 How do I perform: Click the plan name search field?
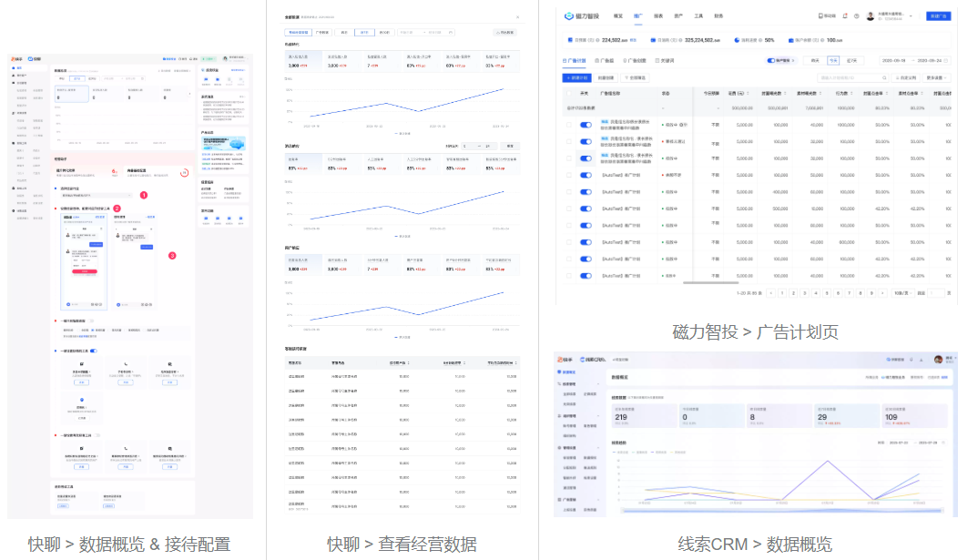click(x=853, y=77)
